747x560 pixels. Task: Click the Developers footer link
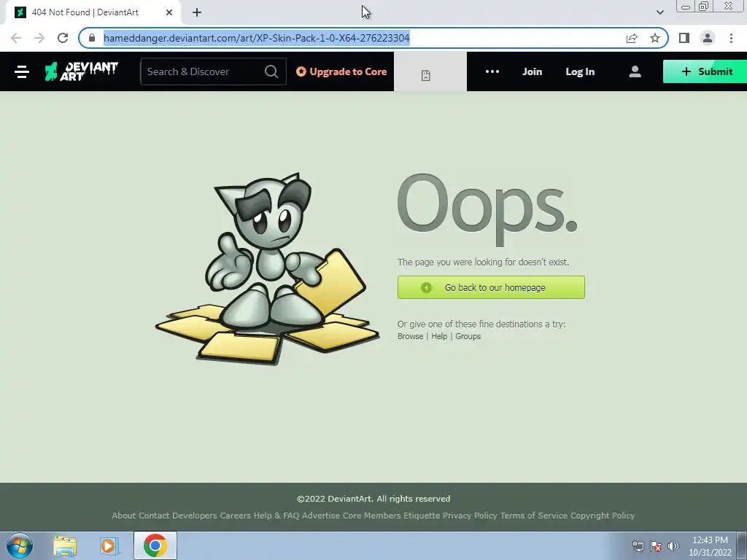194,516
